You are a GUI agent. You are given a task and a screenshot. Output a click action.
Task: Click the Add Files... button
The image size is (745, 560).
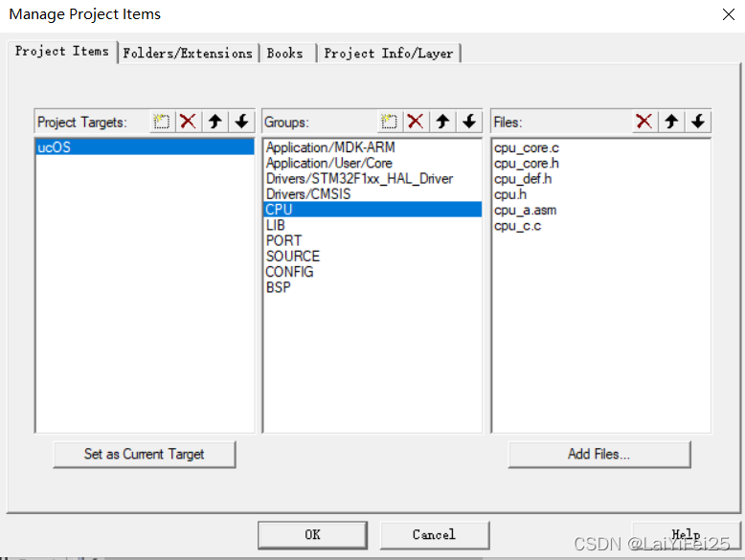pos(598,454)
